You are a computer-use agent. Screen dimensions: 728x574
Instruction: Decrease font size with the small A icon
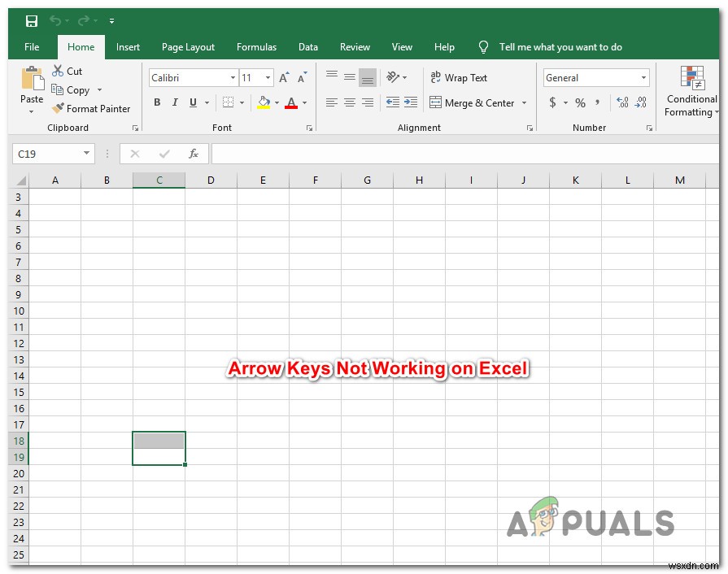(303, 77)
